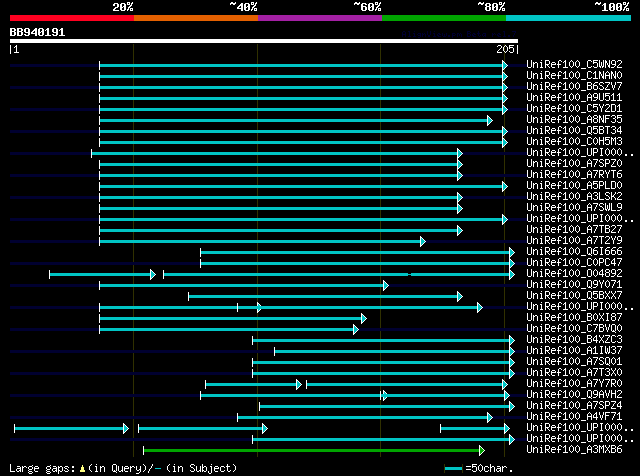Viewport: 640px width, 476px height.
Task: Open the UniRef100_C5WN92 hit label
Action: (x=574, y=65)
